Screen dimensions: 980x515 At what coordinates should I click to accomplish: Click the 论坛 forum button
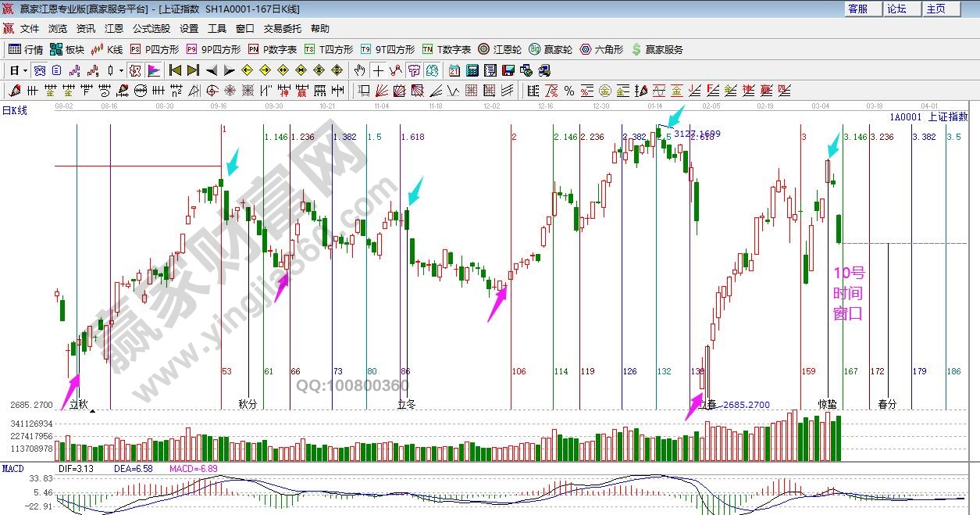pyautogui.click(x=896, y=9)
